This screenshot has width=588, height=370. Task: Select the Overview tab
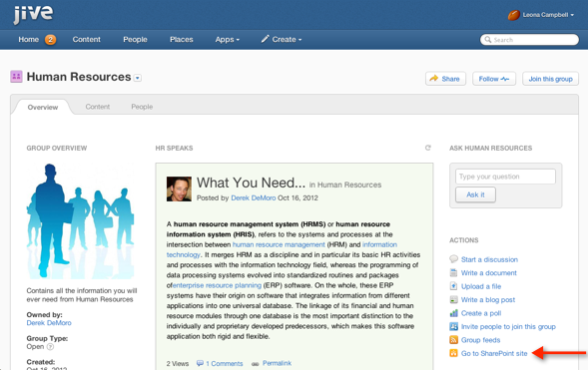click(42, 107)
